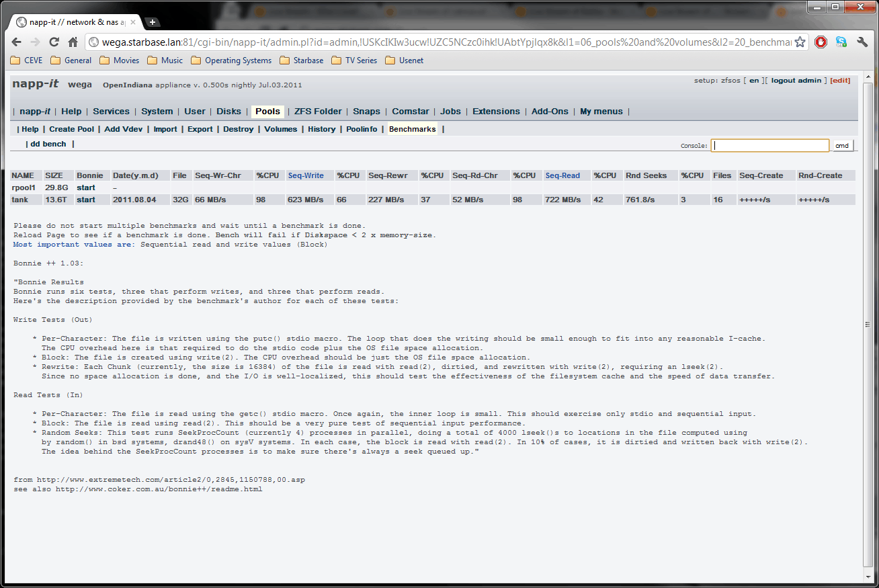Viewport: 879px width, 588px height.
Task: Open the Operating Systems bookmarks folder
Action: [x=232, y=60]
